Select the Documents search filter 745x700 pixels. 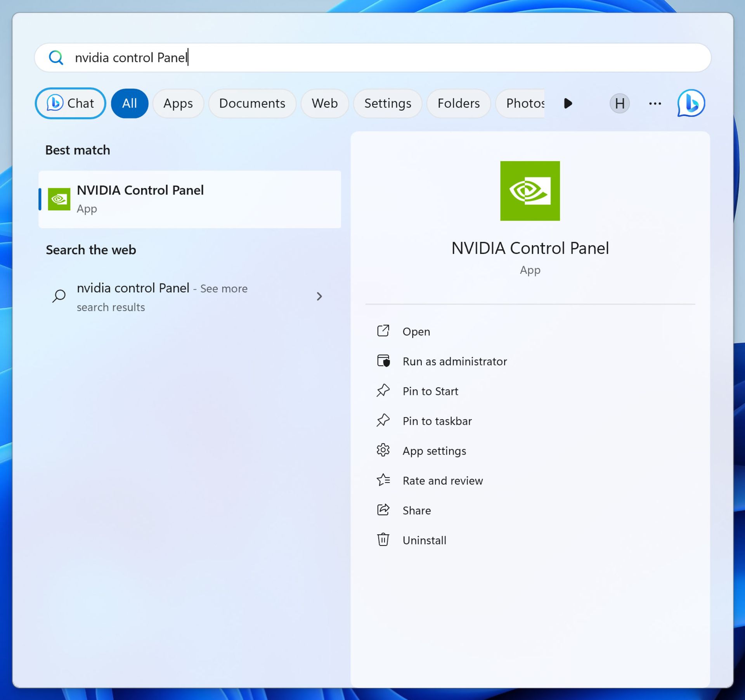[x=252, y=102]
